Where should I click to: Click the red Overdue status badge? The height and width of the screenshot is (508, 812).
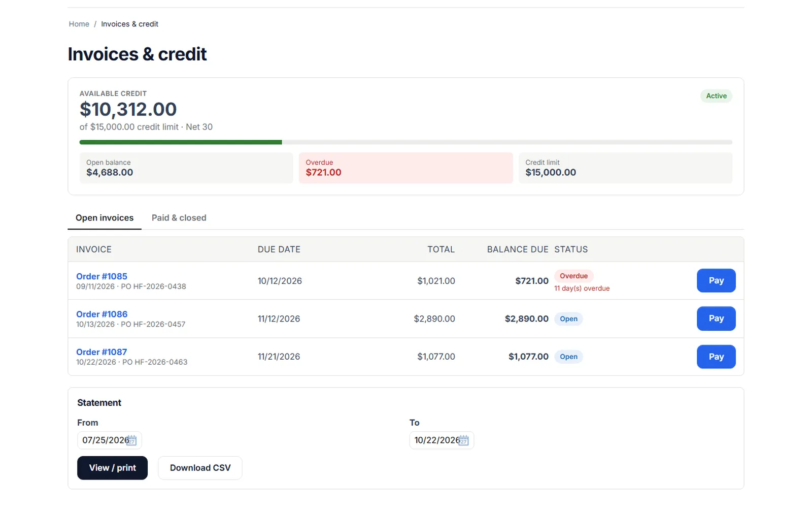click(x=573, y=276)
